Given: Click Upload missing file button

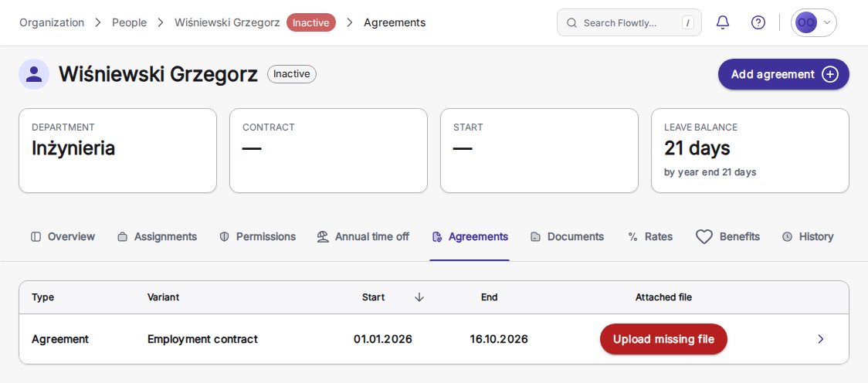Looking at the screenshot, I should [x=663, y=339].
